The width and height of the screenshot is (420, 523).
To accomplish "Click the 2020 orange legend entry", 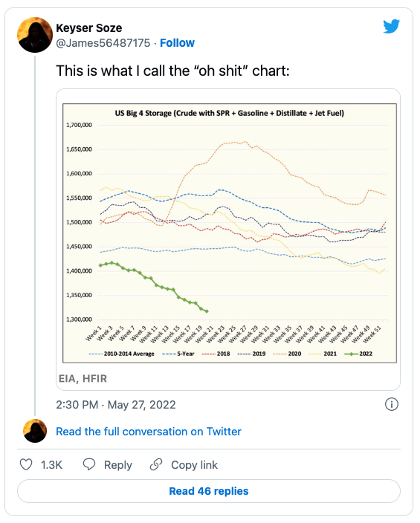I will [x=287, y=354].
